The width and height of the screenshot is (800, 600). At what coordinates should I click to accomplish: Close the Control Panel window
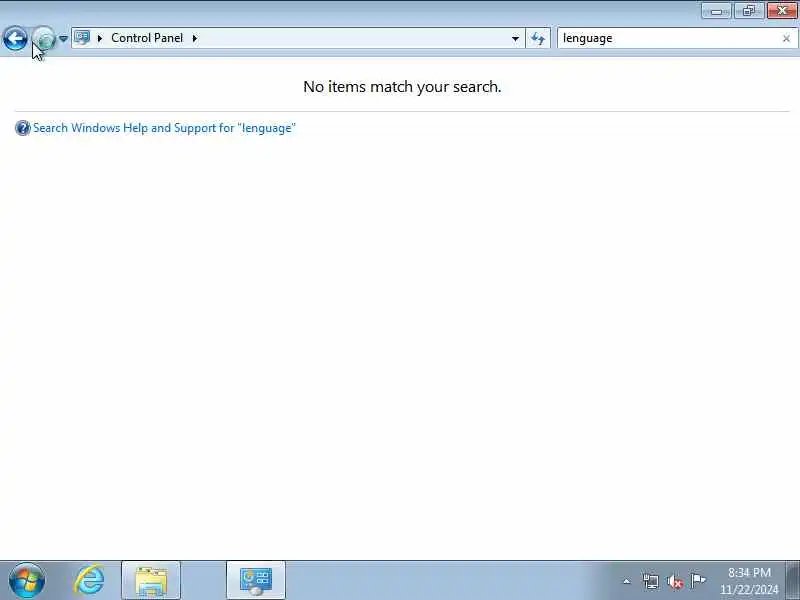[782, 11]
